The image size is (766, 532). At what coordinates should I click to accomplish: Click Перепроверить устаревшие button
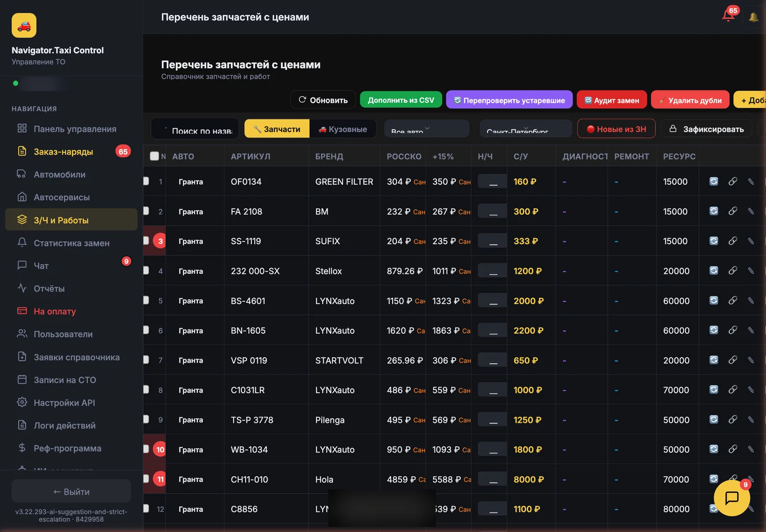[509, 100]
